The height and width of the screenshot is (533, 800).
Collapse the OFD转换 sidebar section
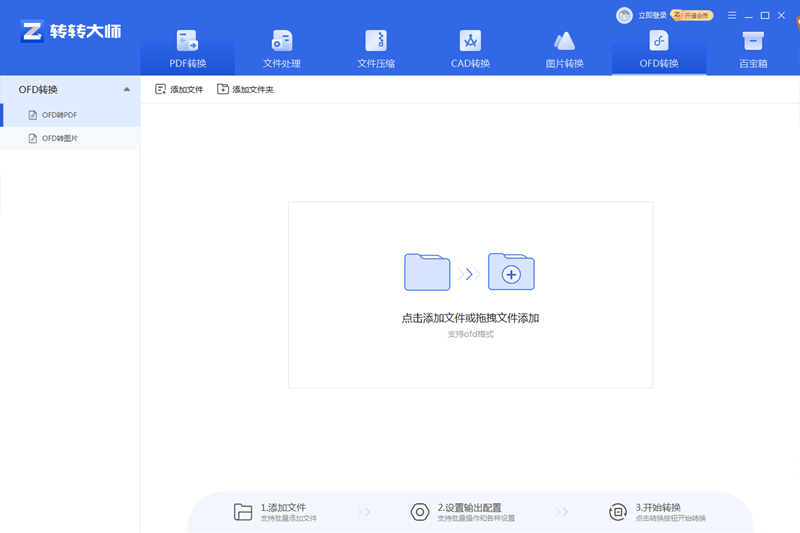coord(126,89)
